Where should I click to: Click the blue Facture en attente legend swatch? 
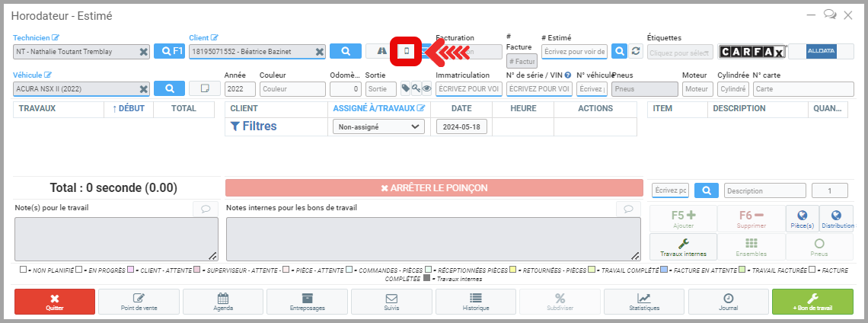[665, 270]
